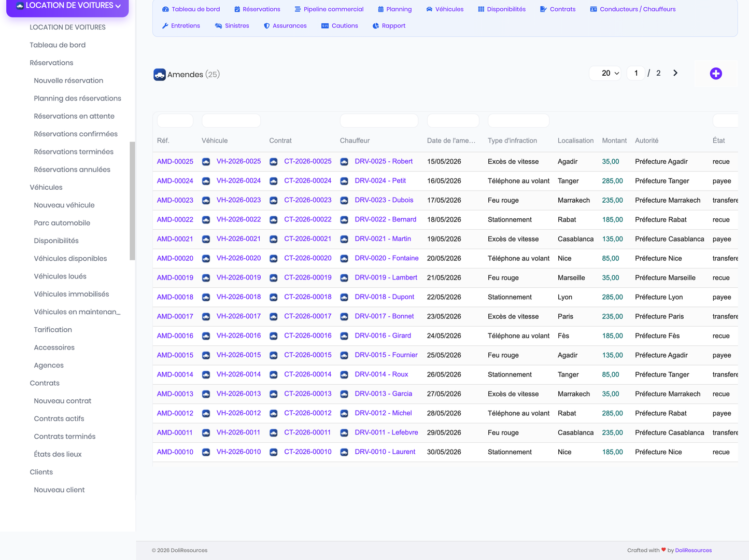The height and width of the screenshot is (560, 749).
Task: Open Planning tab
Action: coord(394,9)
